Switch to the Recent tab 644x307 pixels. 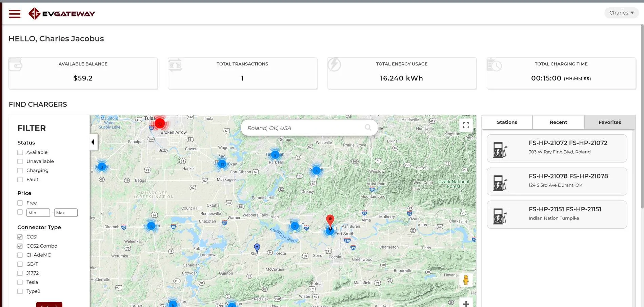click(558, 122)
